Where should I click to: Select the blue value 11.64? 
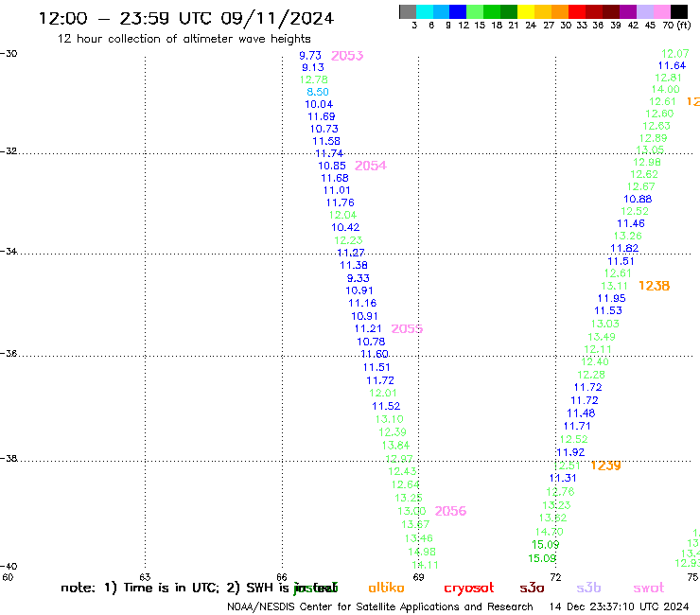[672, 65]
